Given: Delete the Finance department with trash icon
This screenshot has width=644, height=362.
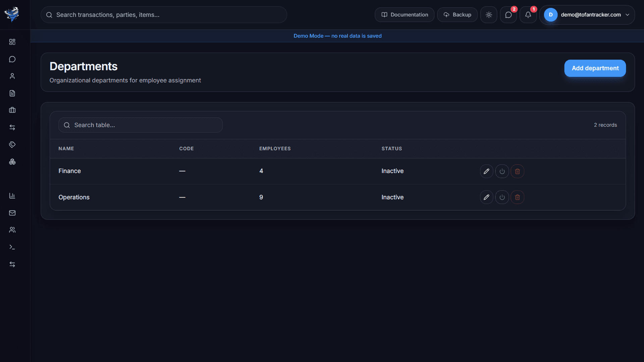Looking at the screenshot, I should coord(518,171).
